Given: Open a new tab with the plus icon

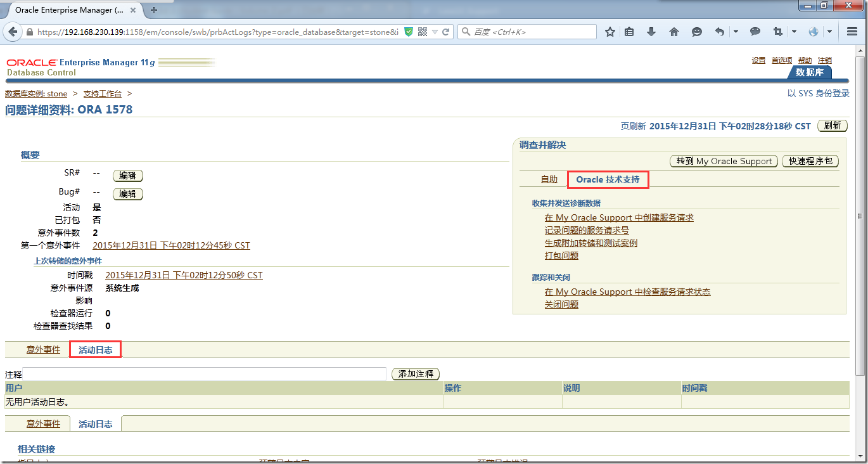Looking at the screenshot, I should [154, 10].
